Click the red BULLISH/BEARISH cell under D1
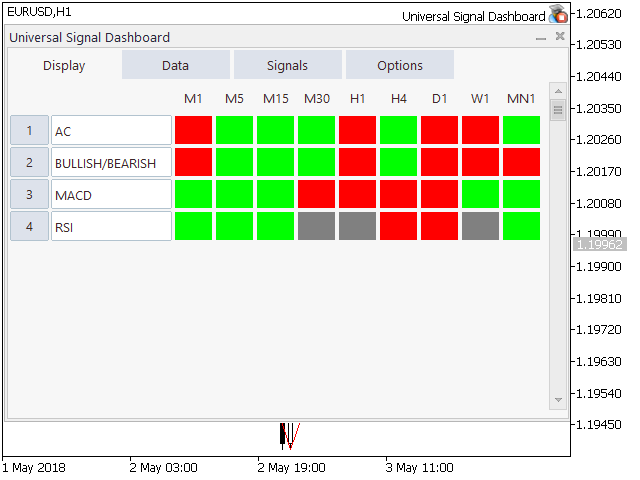 pyautogui.click(x=439, y=162)
